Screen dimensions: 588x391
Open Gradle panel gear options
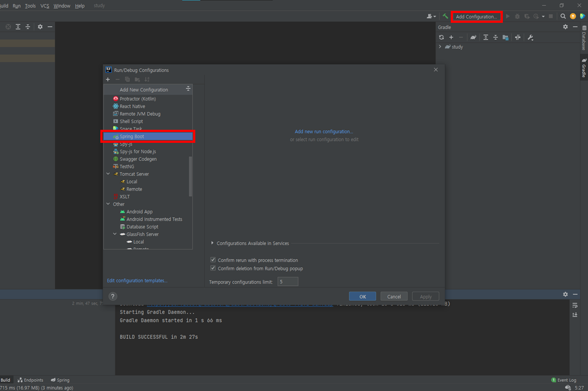point(565,27)
